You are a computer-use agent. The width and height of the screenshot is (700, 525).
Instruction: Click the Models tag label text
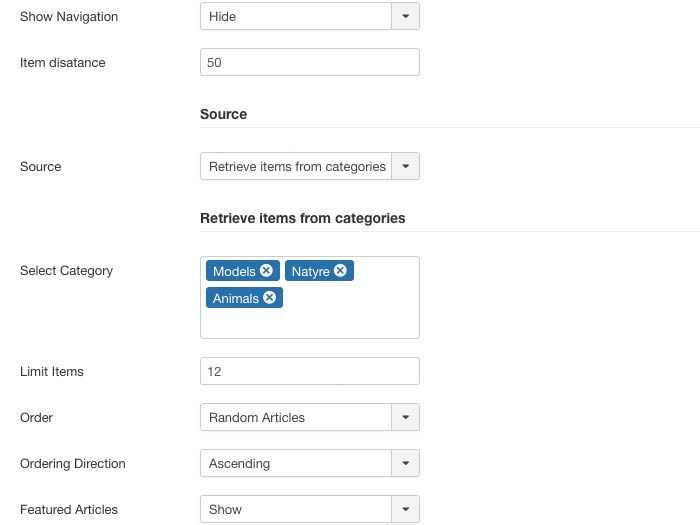pyautogui.click(x=234, y=271)
